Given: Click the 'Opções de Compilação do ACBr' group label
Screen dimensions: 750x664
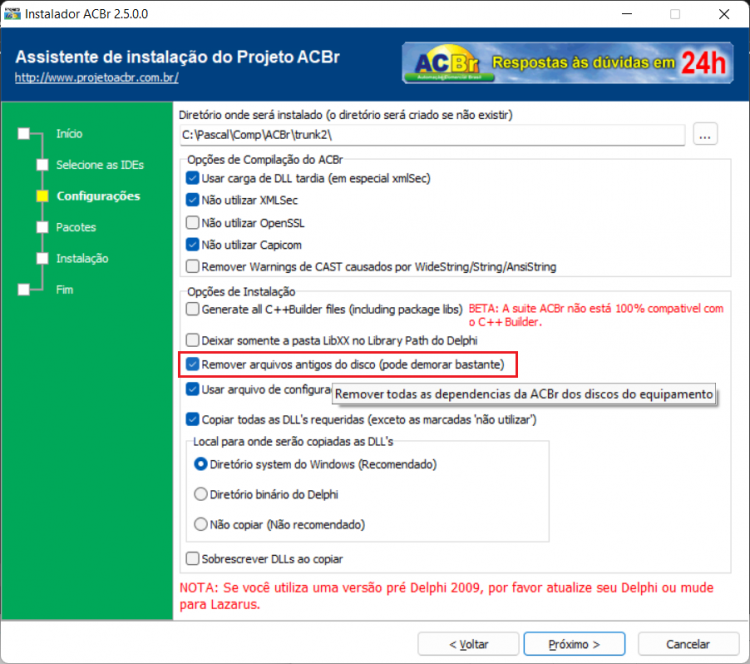Looking at the screenshot, I should pos(265,159).
